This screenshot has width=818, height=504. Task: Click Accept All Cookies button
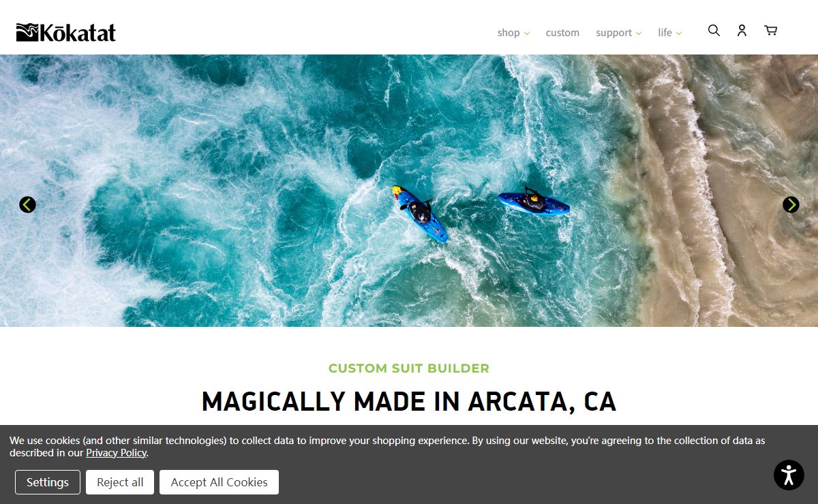[219, 482]
